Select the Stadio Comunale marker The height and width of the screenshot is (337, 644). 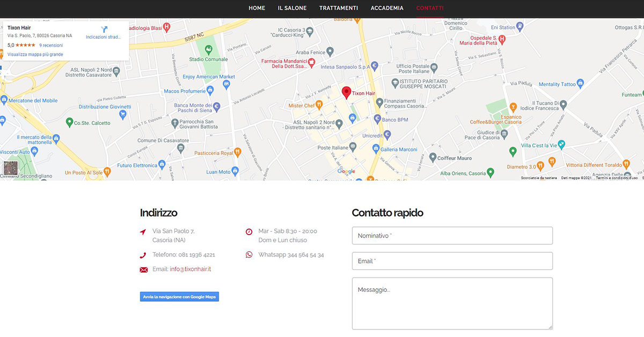[x=209, y=49]
